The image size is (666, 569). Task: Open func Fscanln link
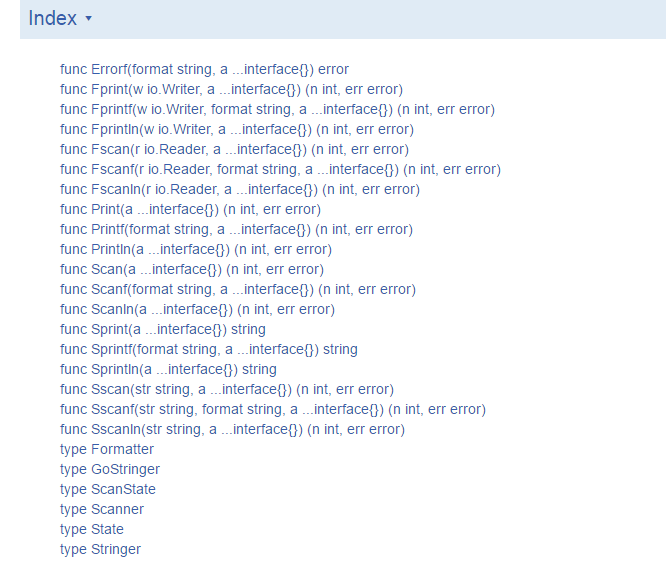pyautogui.click(x=240, y=189)
